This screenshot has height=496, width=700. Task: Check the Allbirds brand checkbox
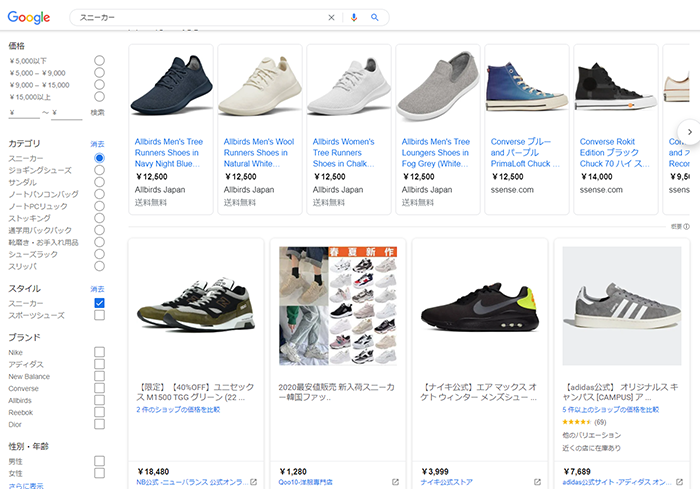[99, 400]
